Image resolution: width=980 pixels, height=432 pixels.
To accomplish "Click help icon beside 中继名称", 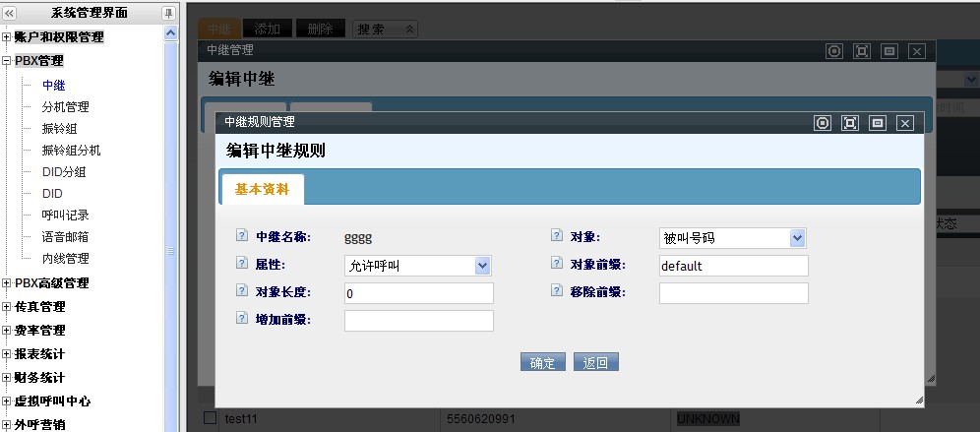I will tap(242, 236).
